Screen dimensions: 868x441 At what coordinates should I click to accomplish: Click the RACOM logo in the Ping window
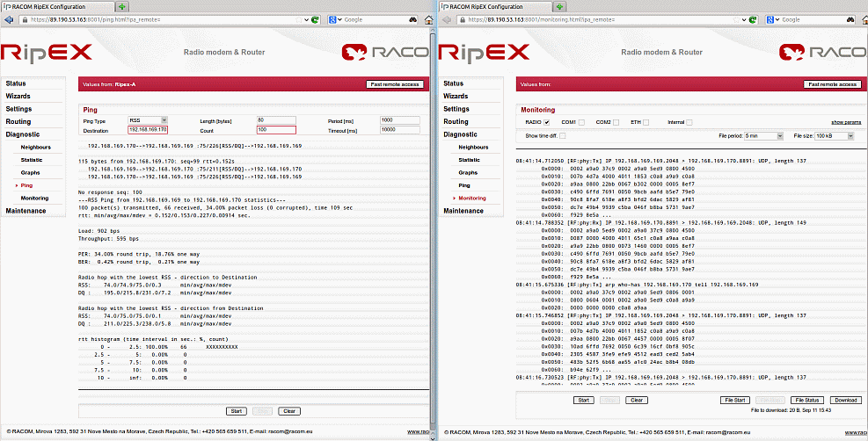[386, 52]
